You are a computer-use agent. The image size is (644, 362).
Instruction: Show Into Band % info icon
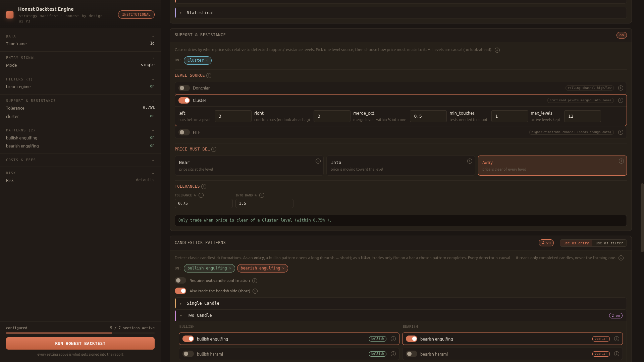point(262,195)
